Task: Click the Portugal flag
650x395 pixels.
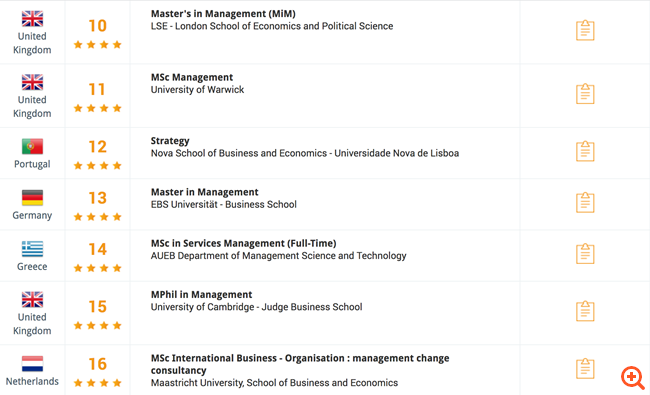Action: click(32, 146)
